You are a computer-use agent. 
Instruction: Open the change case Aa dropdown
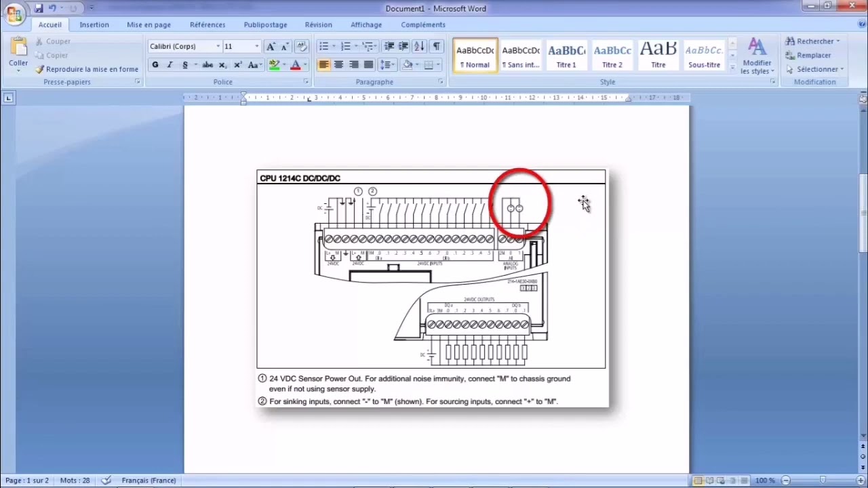255,64
